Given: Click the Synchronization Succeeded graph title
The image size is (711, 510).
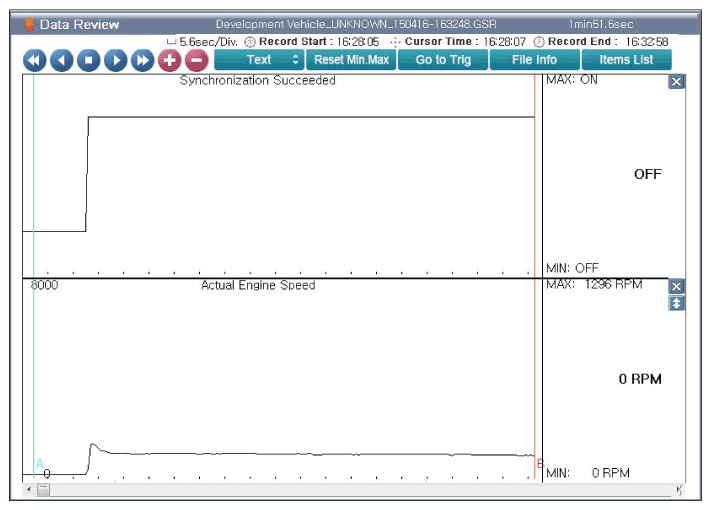Looking at the screenshot, I should [x=258, y=80].
